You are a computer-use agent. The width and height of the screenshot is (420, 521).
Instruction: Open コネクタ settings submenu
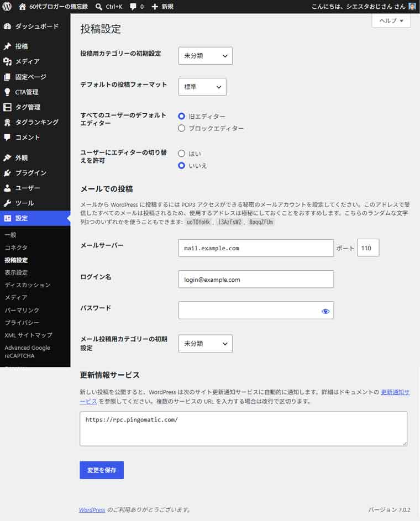coord(16,248)
